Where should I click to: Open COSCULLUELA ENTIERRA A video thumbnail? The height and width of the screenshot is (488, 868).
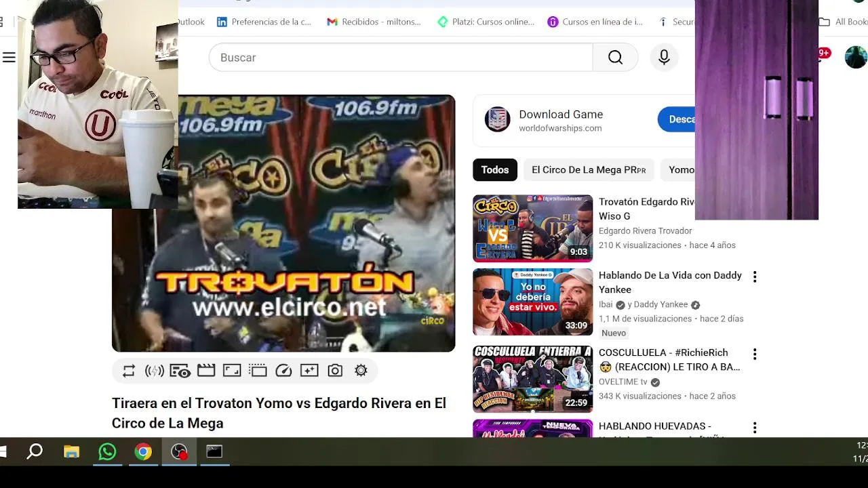(532, 379)
